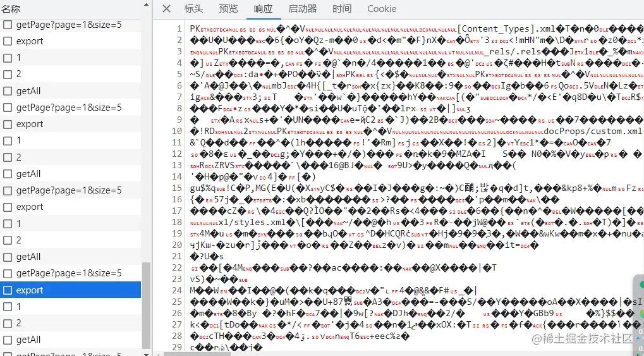Click response line number 1
644x356 pixels.
tap(179, 29)
